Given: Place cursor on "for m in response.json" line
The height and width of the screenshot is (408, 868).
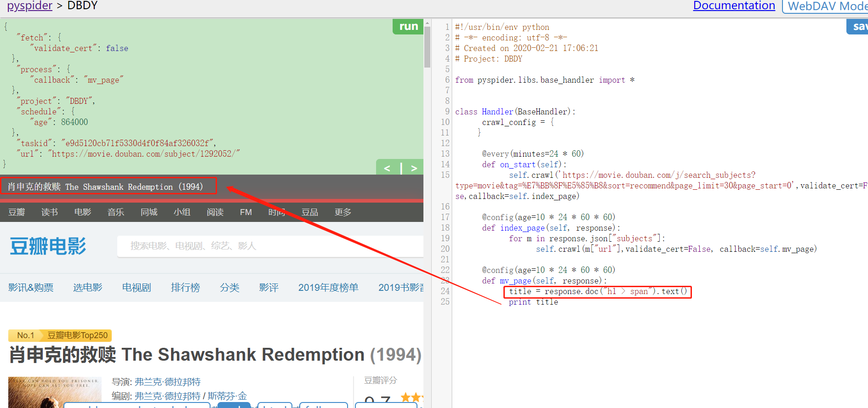Looking at the screenshot, I should 587,238.
